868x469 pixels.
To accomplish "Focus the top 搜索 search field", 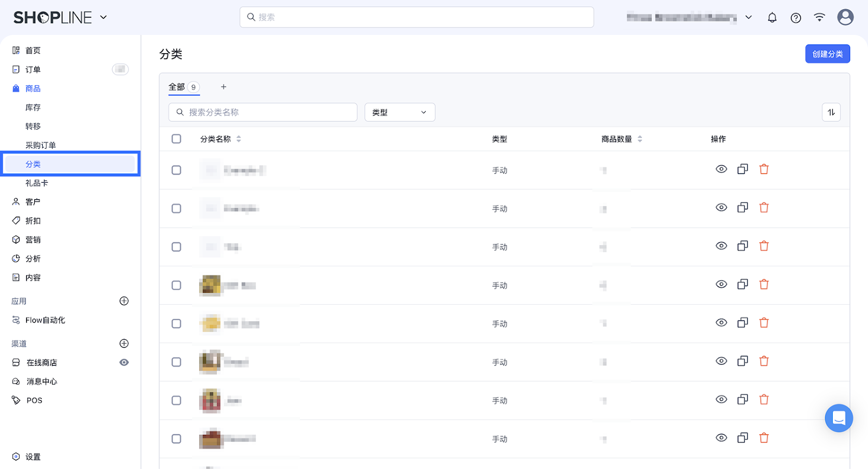I will click(417, 17).
